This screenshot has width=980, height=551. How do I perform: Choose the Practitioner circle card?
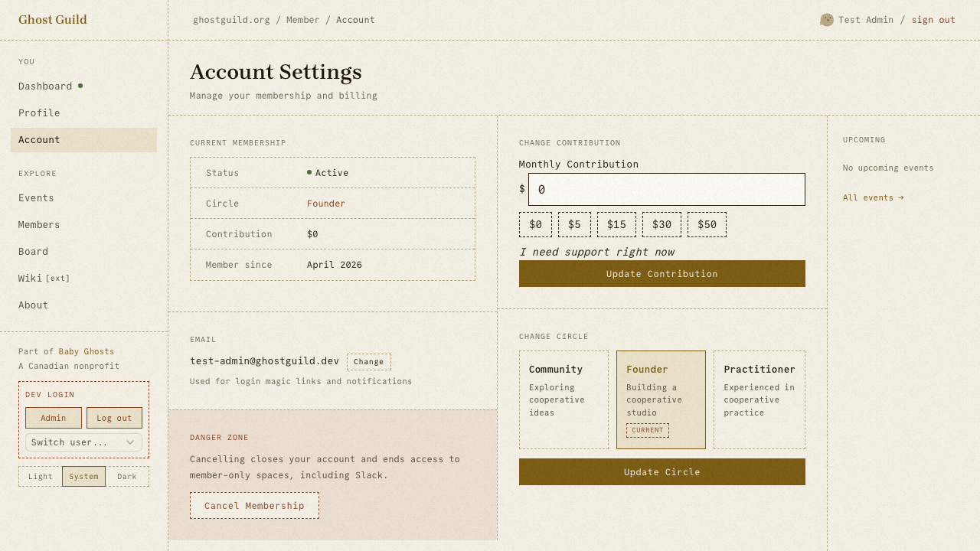759,399
